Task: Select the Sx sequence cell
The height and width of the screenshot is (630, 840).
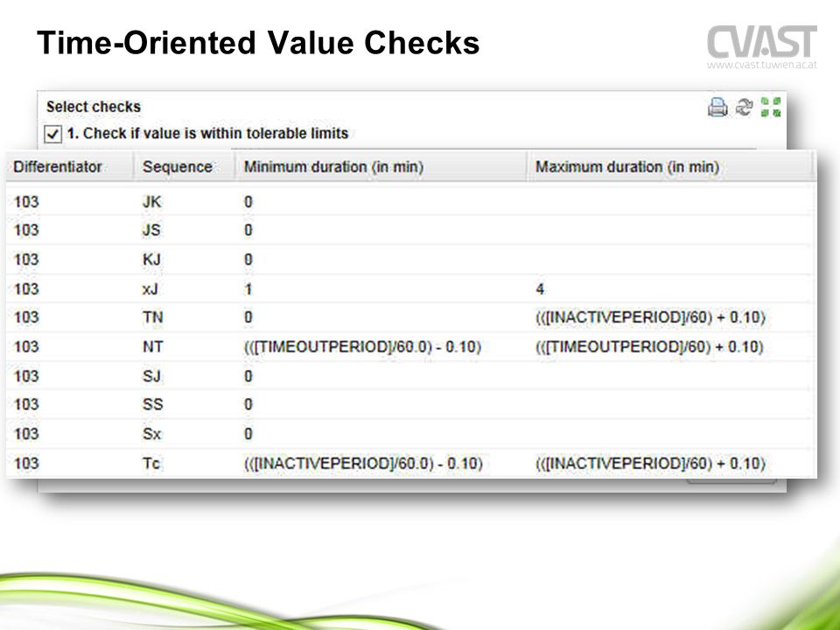Action: (151, 433)
